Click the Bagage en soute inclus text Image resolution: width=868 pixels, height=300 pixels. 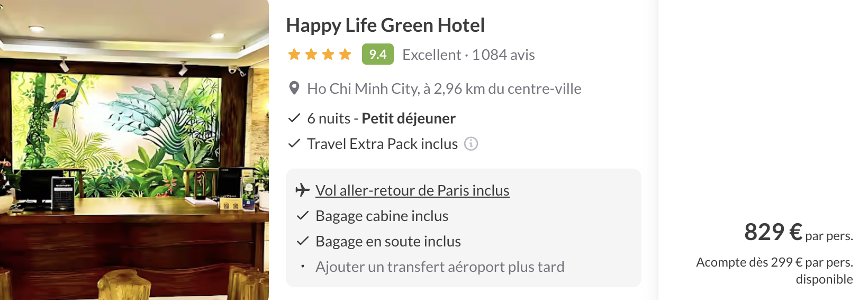click(388, 241)
